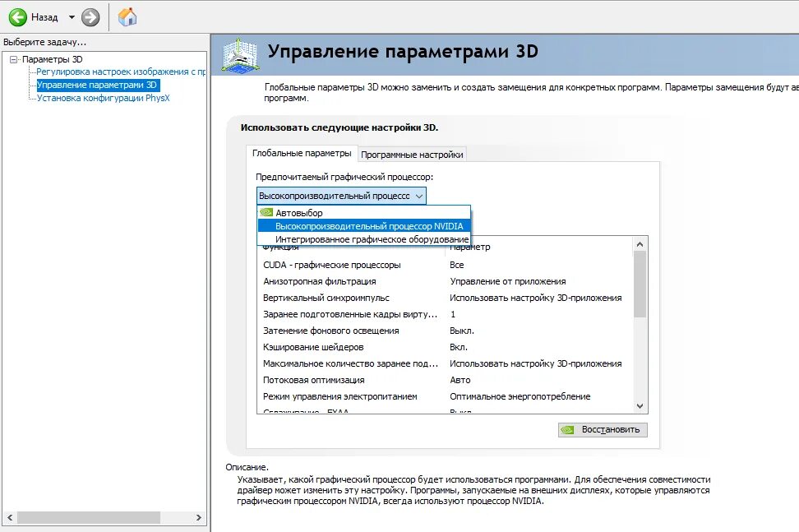
Task: Click Управление от приложения value
Action: pos(507,281)
